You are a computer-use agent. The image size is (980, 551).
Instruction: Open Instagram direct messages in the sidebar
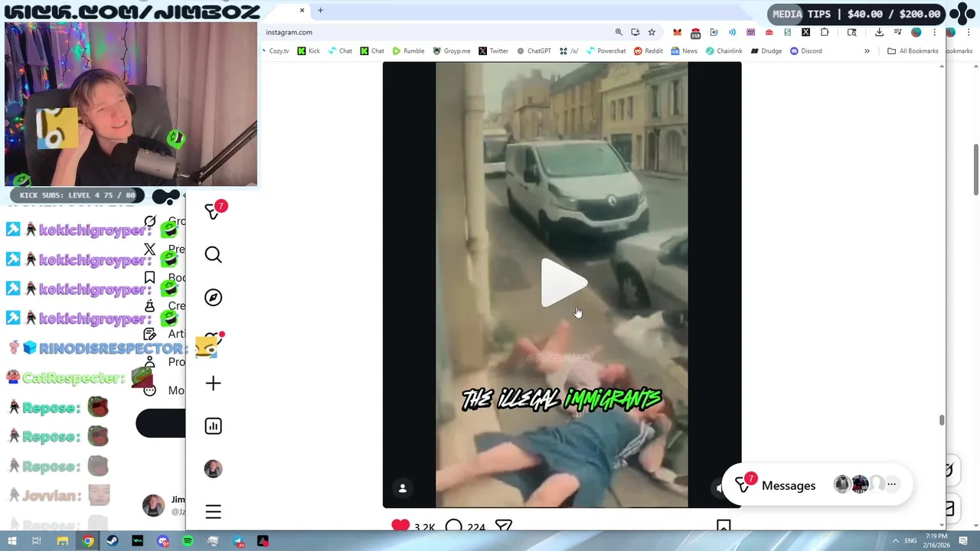click(214, 212)
